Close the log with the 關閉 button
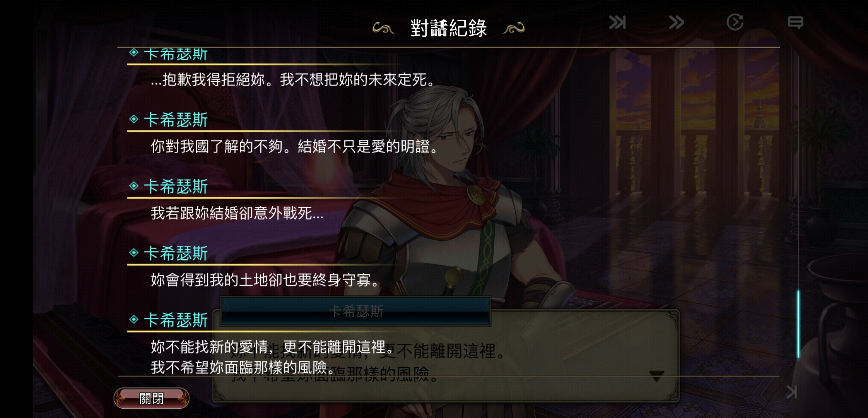 click(x=151, y=398)
